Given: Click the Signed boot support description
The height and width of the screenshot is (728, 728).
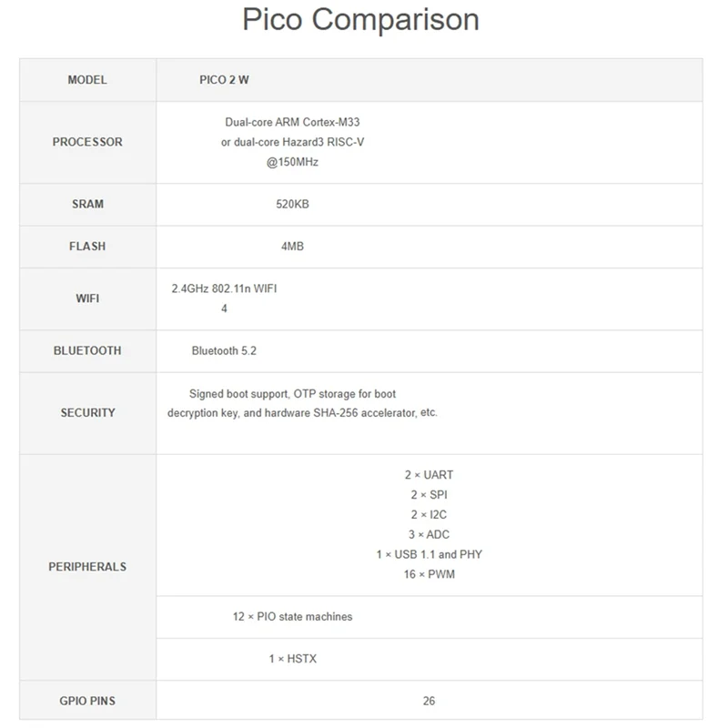Looking at the screenshot, I should tap(292, 394).
